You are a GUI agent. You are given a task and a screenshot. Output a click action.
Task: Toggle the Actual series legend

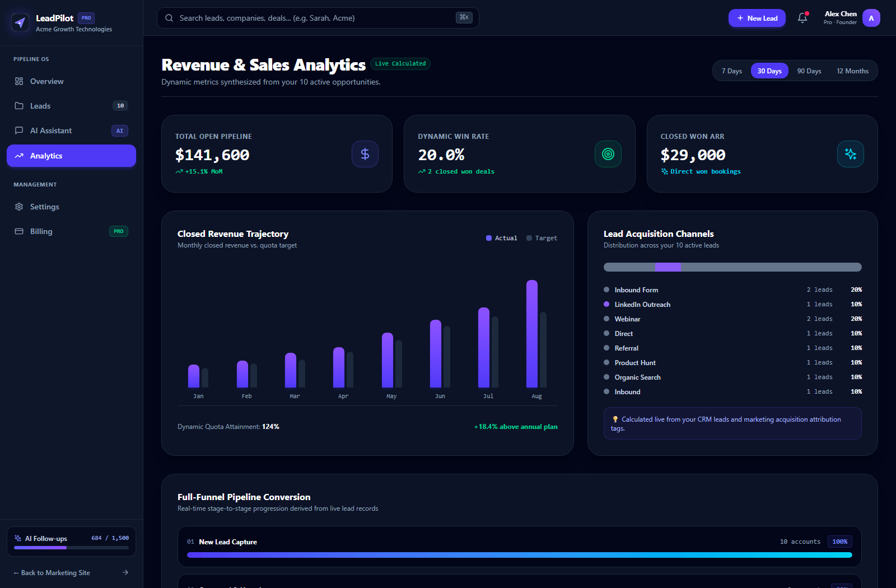click(x=502, y=238)
